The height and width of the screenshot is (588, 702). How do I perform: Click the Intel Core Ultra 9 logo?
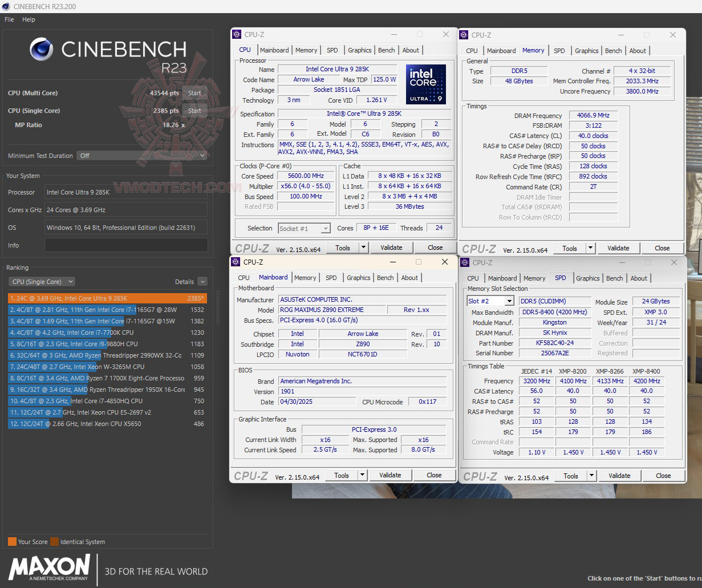[426, 84]
